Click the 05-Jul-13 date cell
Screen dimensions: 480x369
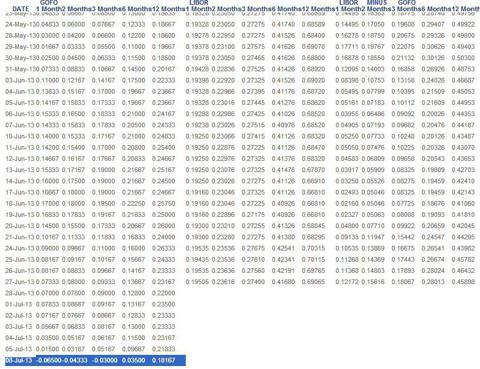click(x=19, y=349)
